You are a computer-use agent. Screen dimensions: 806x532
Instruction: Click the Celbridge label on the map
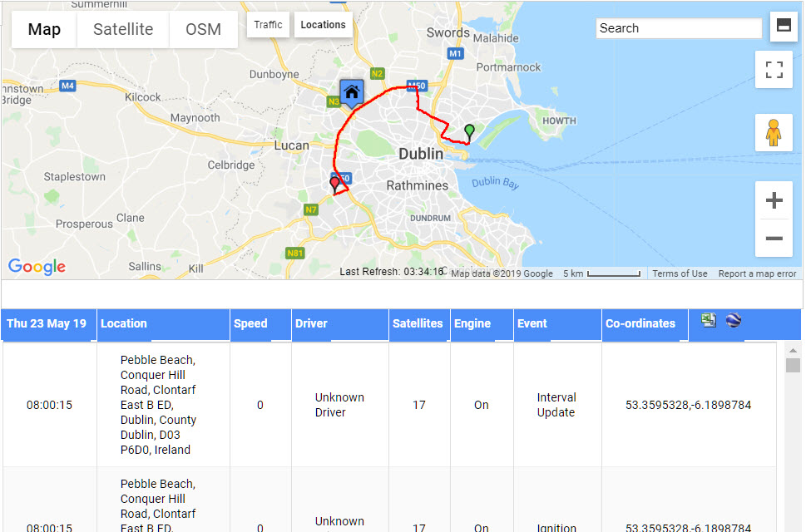[230, 165]
